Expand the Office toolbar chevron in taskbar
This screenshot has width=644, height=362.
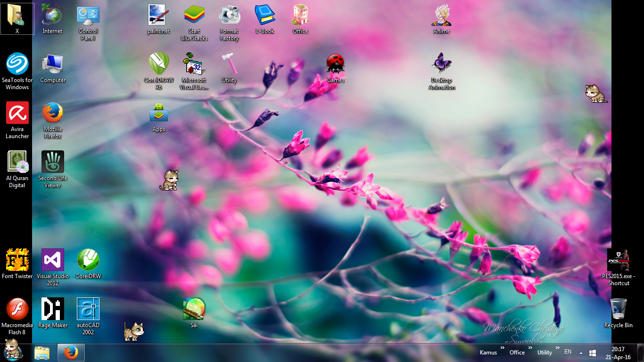point(530,348)
